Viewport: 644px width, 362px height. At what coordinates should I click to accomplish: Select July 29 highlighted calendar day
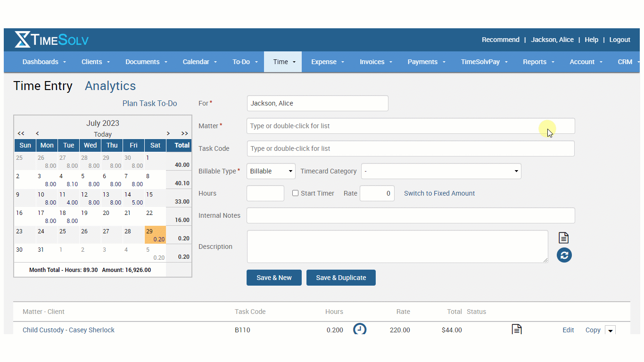pos(155,235)
